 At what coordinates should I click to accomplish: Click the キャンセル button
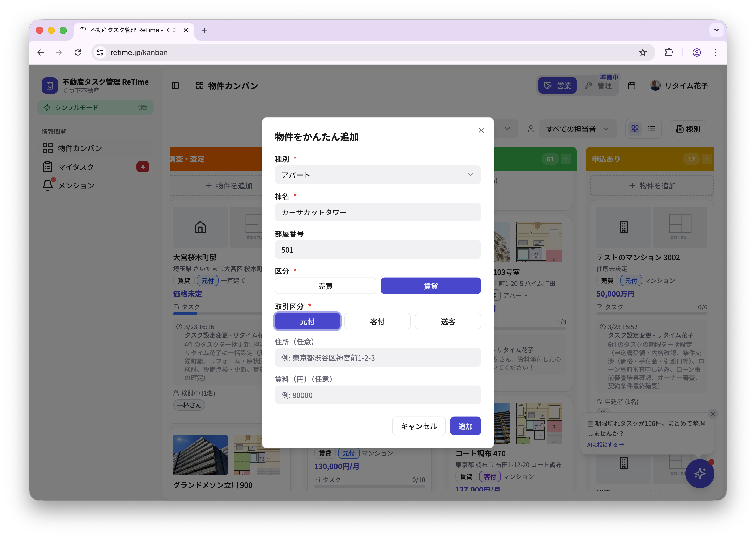coord(419,426)
